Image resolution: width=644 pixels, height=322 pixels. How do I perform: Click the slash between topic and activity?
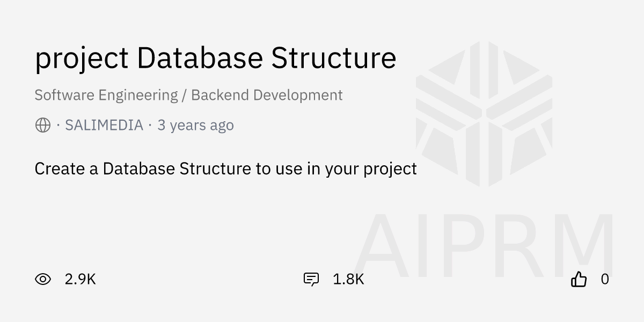(x=185, y=96)
